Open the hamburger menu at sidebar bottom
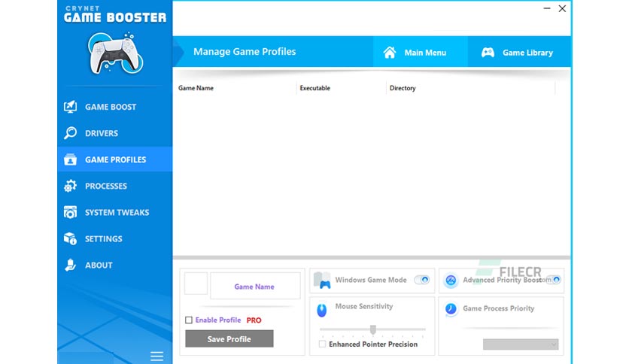This screenshot has height=364, width=629. click(x=156, y=356)
